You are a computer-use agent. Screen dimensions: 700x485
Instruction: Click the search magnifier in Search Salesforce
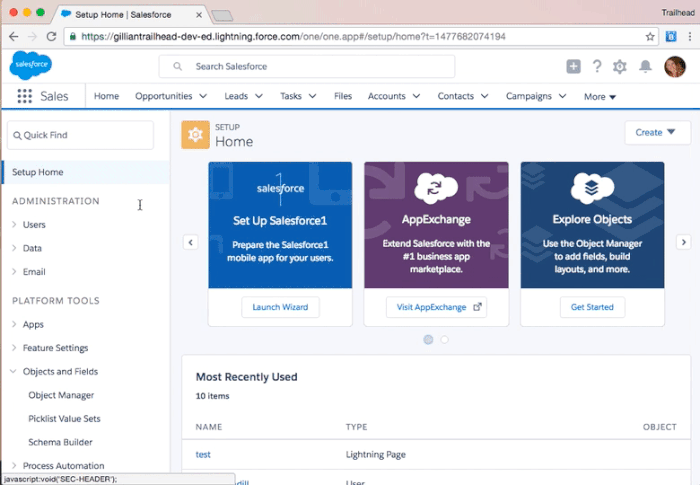[x=178, y=67]
